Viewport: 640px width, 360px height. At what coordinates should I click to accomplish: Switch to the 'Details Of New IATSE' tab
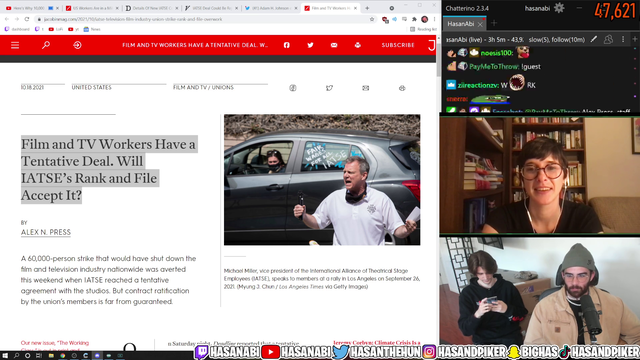pos(150,8)
